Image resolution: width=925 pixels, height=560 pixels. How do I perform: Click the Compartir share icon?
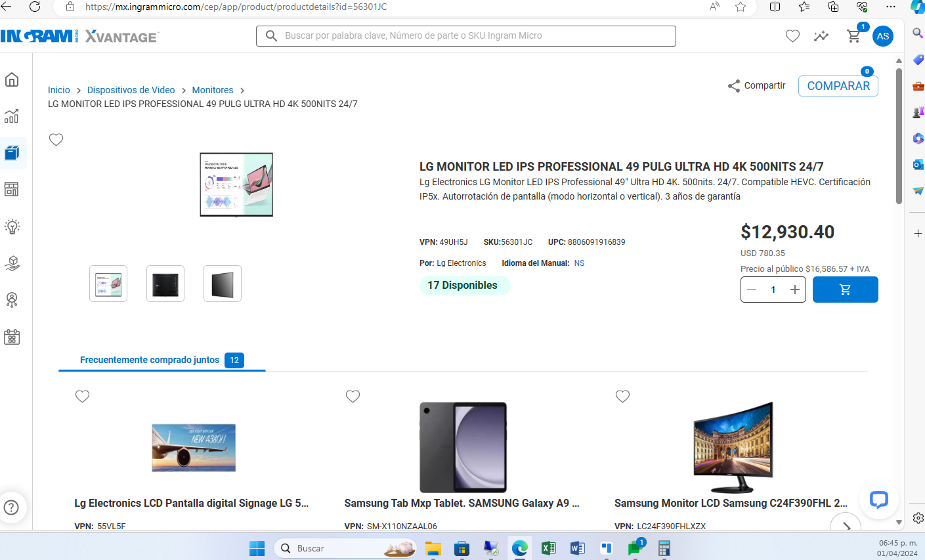[734, 86]
